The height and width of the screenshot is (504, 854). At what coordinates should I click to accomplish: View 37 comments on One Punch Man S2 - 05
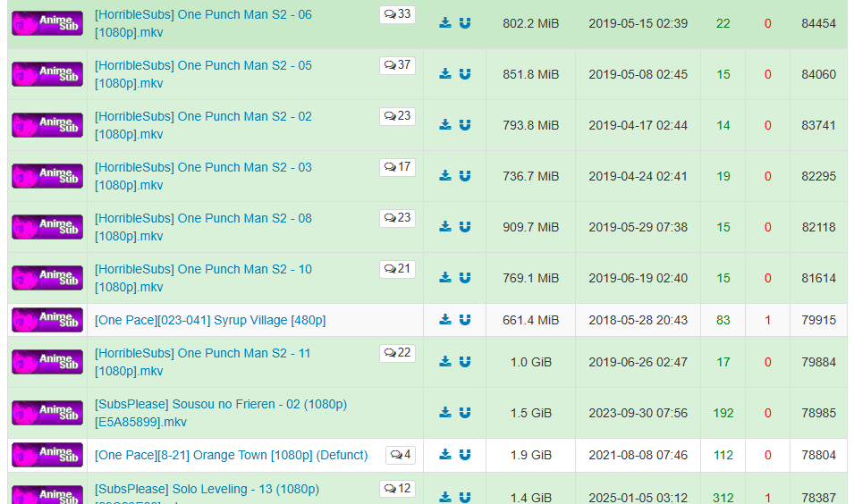(x=398, y=65)
